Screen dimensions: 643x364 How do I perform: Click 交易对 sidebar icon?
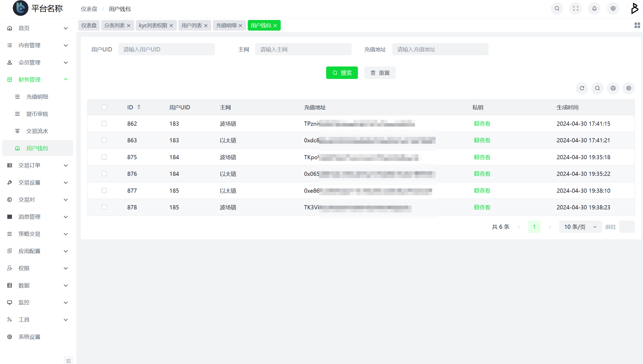pyautogui.click(x=10, y=199)
